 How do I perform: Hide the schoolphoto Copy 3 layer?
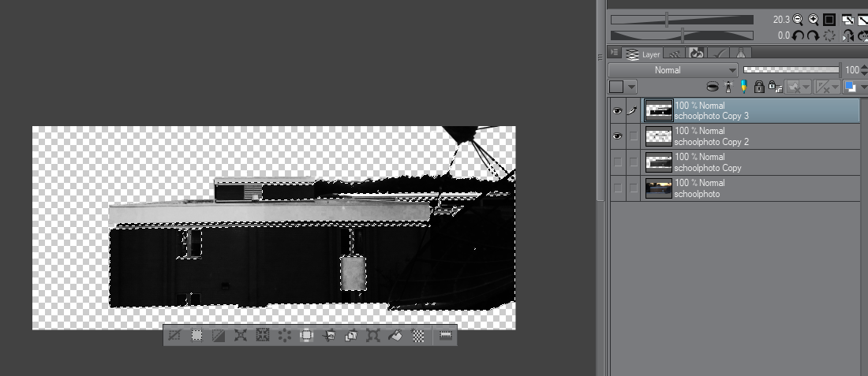(x=617, y=111)
